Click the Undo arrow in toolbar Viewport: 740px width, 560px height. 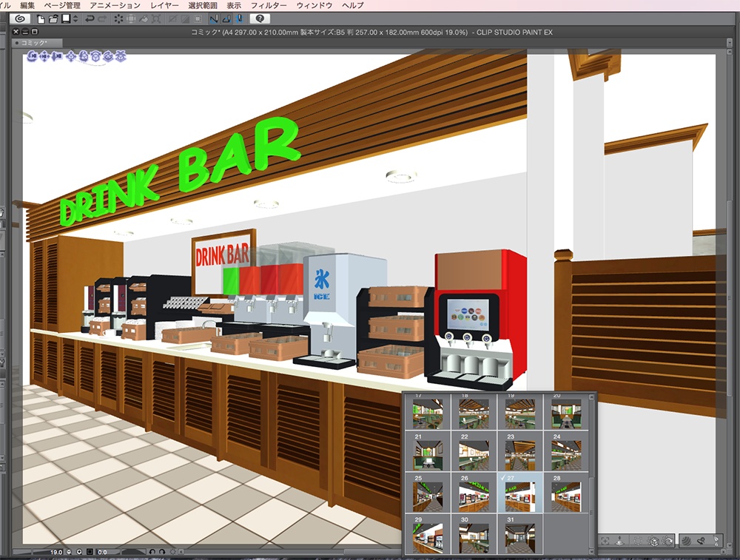(x=90, y=19)
